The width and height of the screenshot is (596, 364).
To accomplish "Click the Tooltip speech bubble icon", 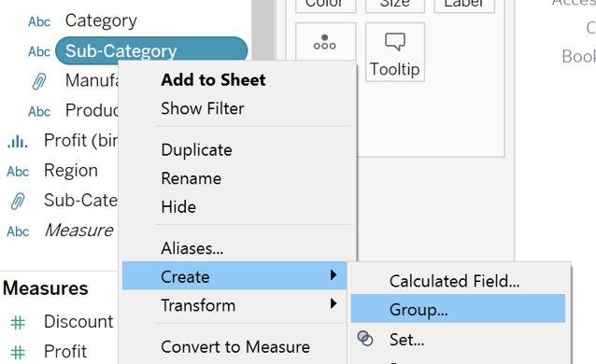I will tap(395, 41).
